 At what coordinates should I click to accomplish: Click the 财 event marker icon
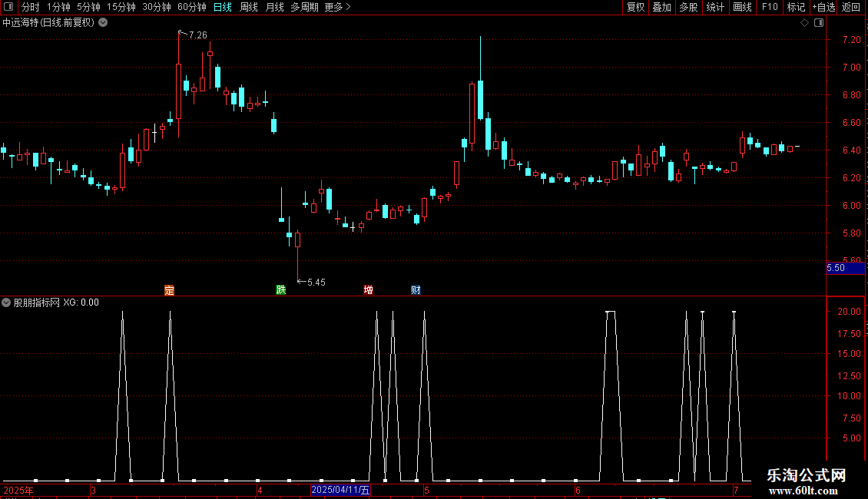tap(416, 290)
